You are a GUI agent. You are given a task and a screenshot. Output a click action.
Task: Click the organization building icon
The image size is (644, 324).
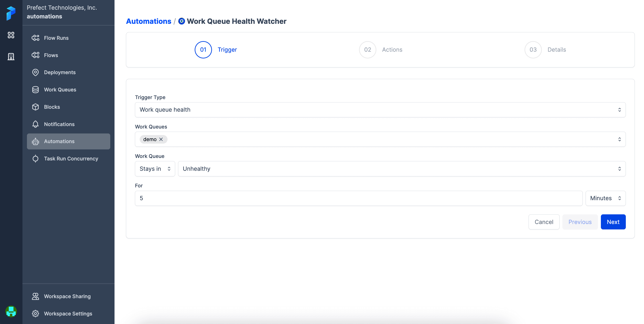[x=11, y=57]
